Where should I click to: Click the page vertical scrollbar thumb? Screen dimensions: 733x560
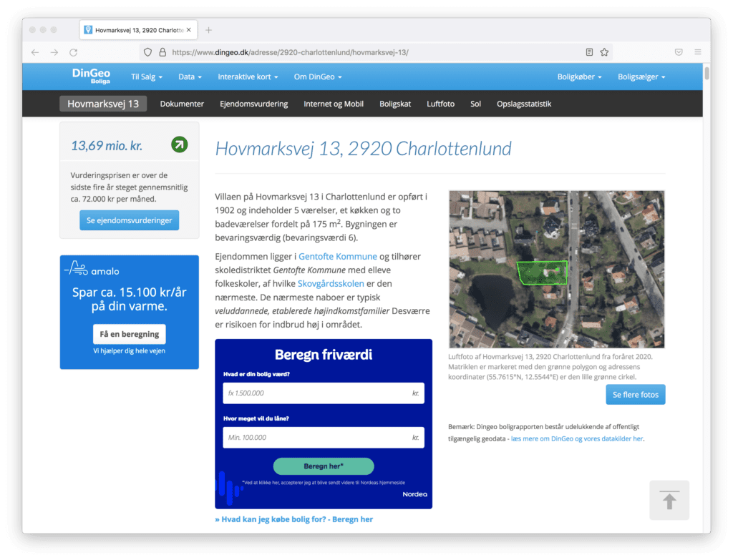coord(707,74)
